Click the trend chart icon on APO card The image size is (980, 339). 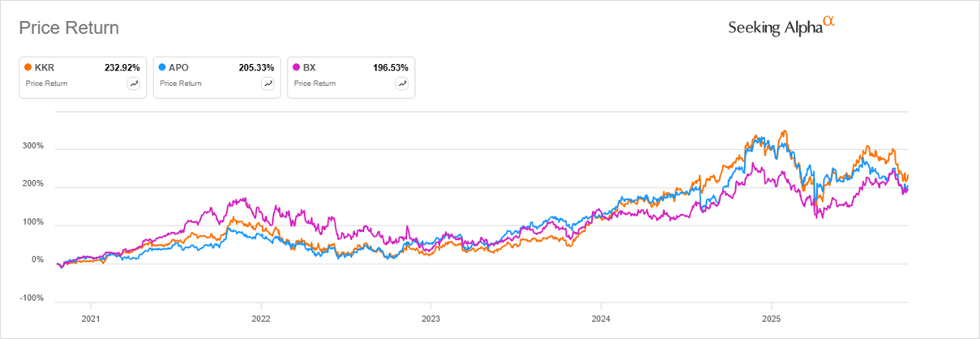coord(267,83)
